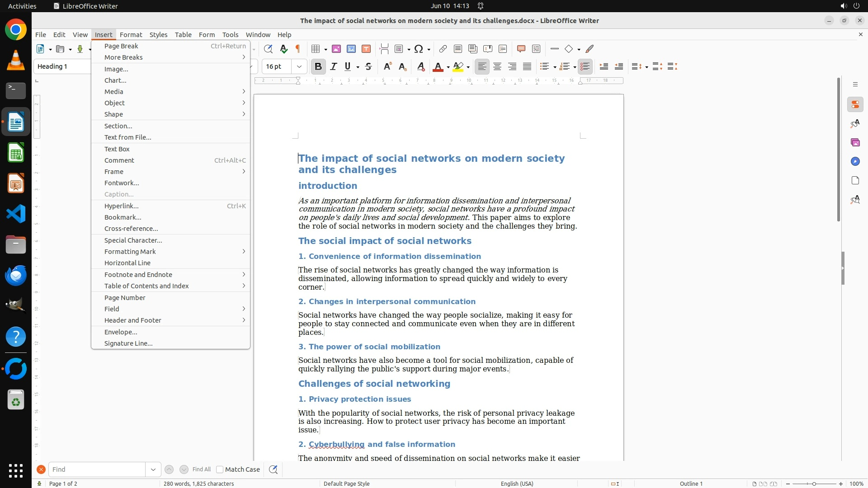The width and height of the screenshot is (868, 488).
Task: Open the Find history dropdown arrow
Action: [x=153, y=469]
